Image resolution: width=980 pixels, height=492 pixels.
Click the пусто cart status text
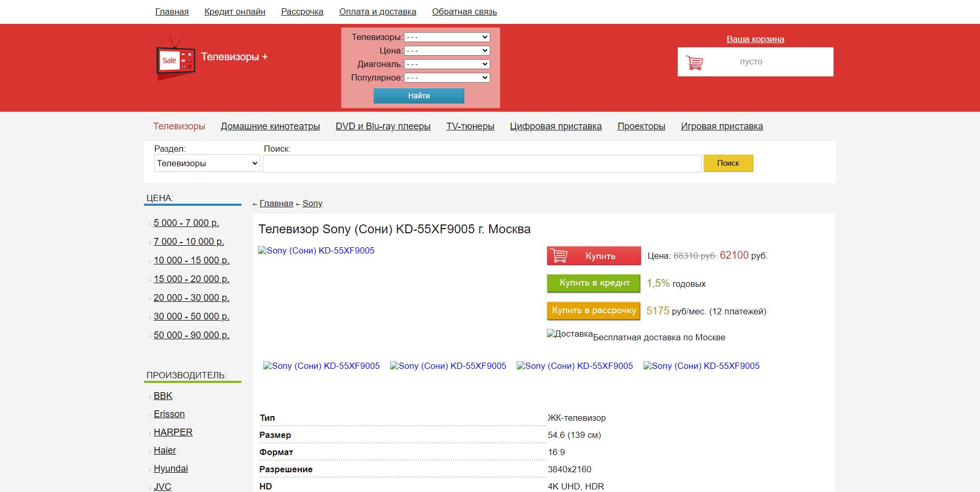click(x=751, y=62)
